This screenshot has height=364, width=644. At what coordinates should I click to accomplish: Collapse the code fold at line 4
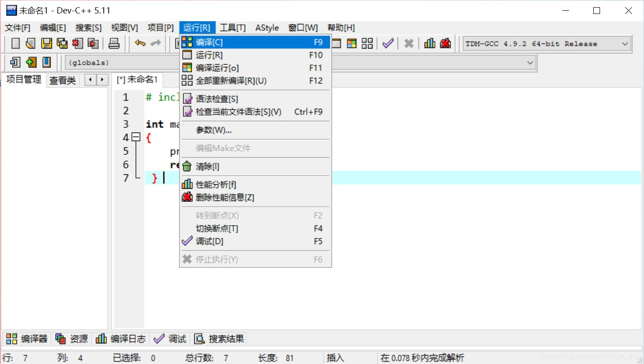coord(136,137)
